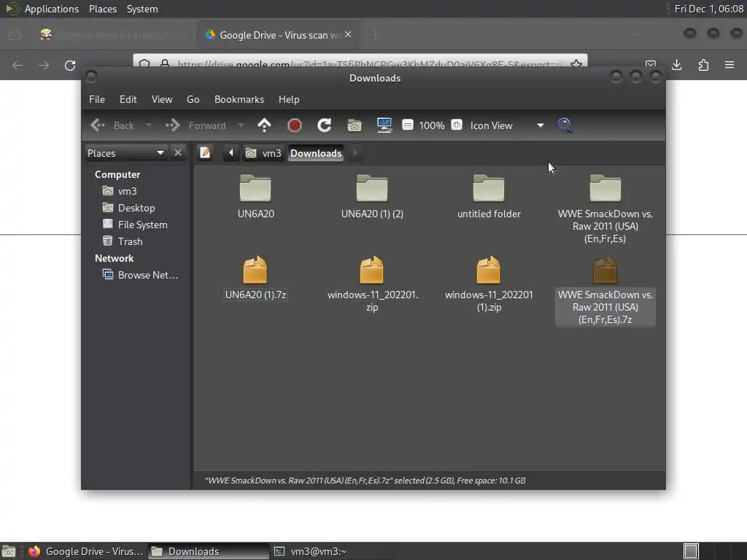The height and width of the screenshot is (560, 747).
Task: Select windows-11_202201 (1).zip archive
Action: point(489,284)
